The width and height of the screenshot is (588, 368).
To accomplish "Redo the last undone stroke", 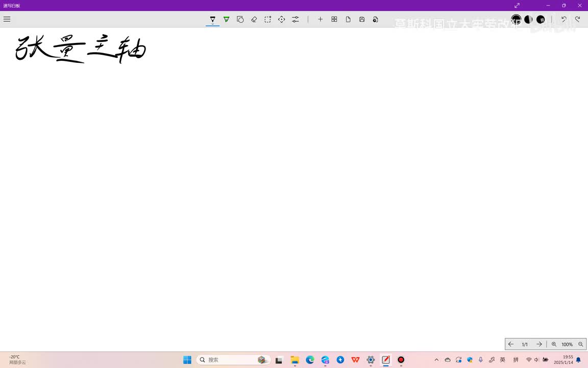I will point(577,19).
